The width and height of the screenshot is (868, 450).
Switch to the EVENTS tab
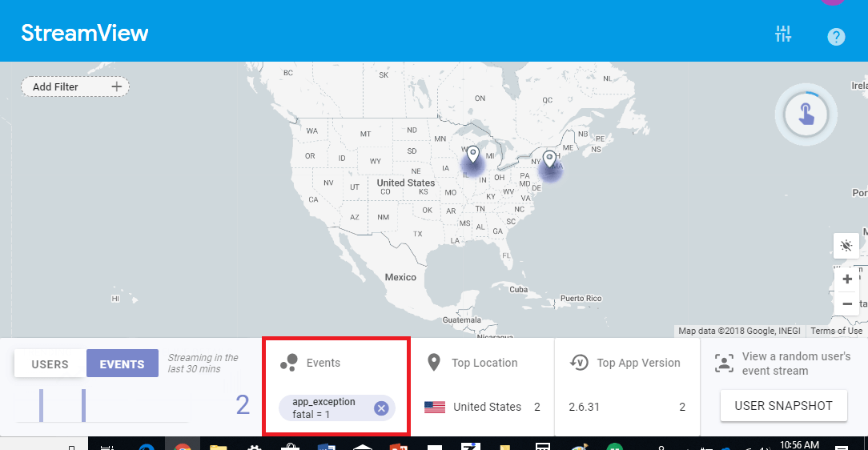[x=122, y=364]
